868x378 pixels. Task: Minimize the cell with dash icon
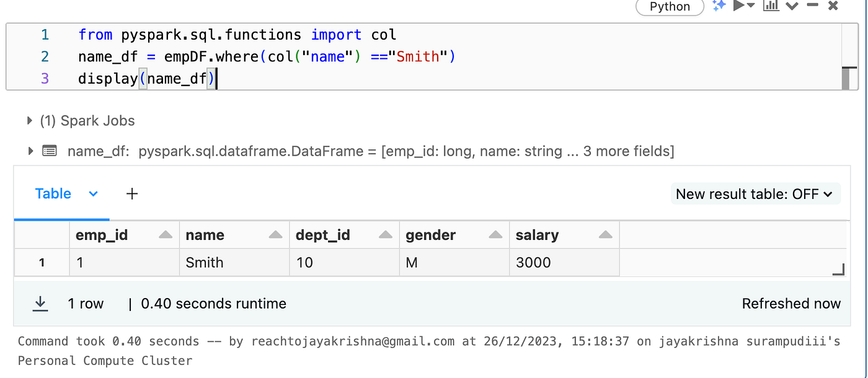(x=812, y=6)
